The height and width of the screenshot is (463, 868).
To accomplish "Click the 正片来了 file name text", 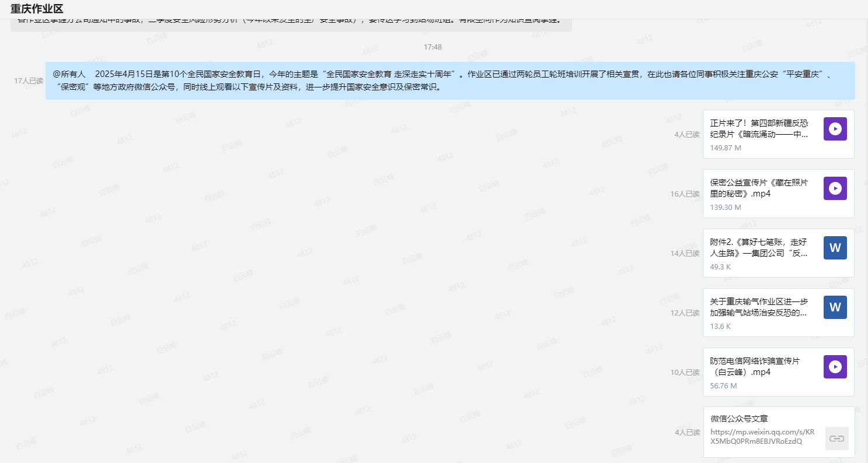I will coord(759,128).
